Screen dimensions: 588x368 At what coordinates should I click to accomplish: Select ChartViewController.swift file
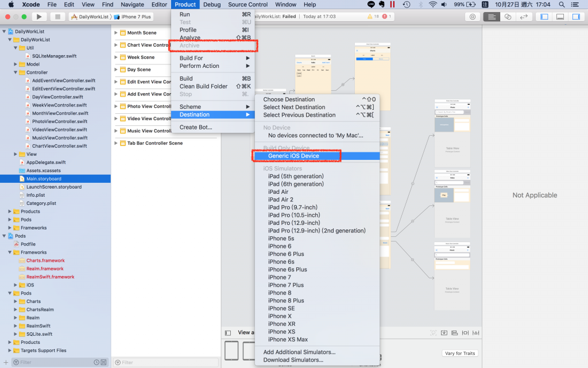(x=59, y=146)
